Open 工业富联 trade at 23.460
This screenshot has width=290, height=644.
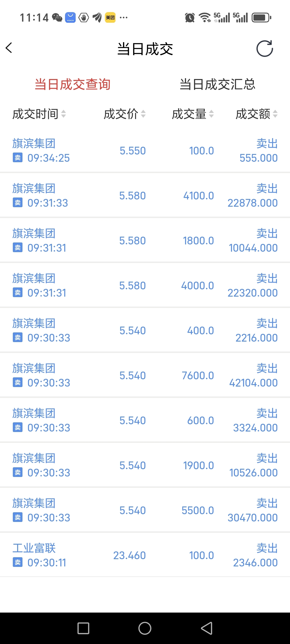pyautogui.click(x=145, y=555)
